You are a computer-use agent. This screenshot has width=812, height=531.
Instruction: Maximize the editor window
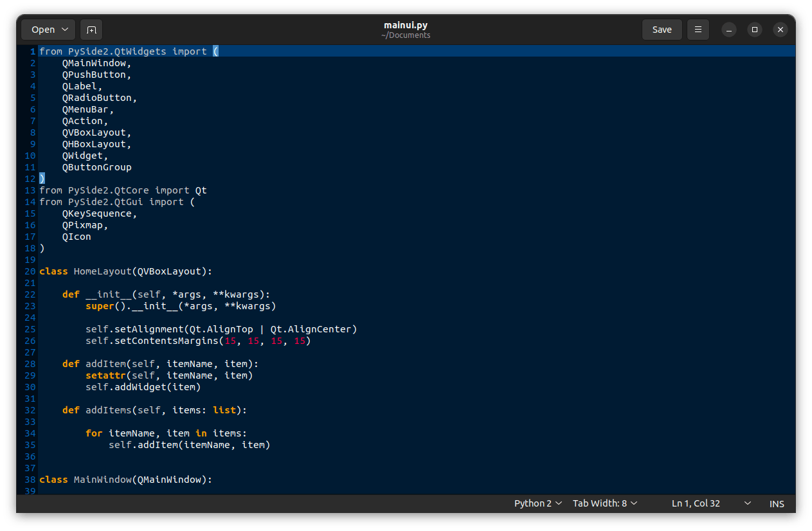pyautogui.click(x=755, y=30)
